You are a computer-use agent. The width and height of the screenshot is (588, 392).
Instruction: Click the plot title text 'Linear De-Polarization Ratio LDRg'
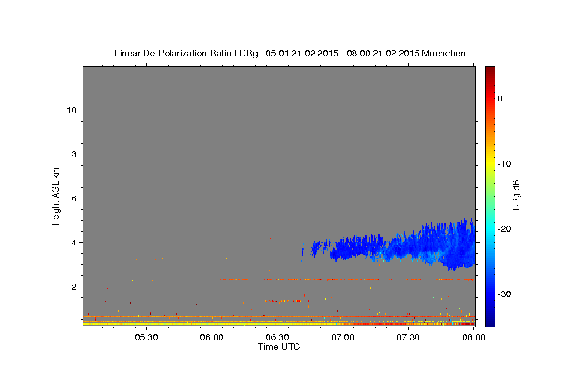click(x=186, y=53)
